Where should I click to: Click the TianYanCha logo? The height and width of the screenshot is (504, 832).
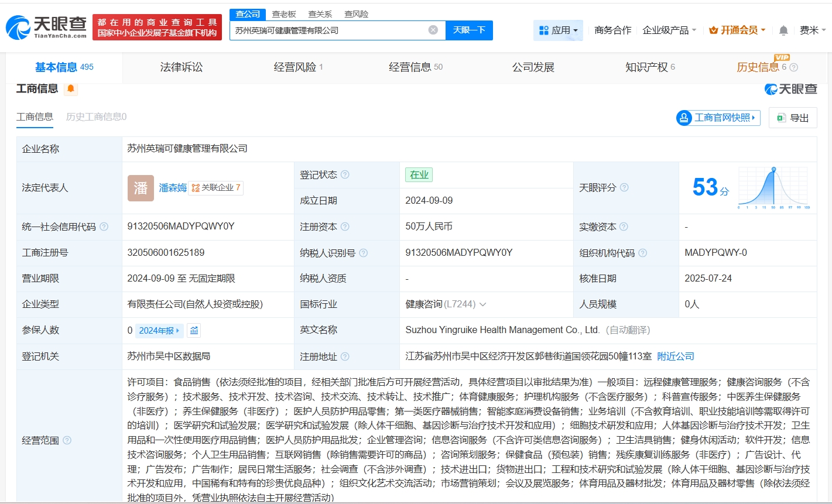coord(46,27)
